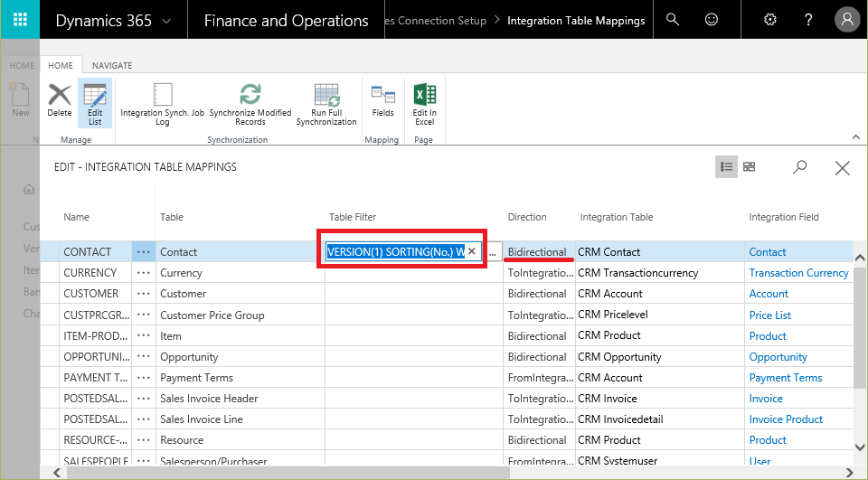
Task: Open row menu for PAYMENT T row
Action: 144,378
